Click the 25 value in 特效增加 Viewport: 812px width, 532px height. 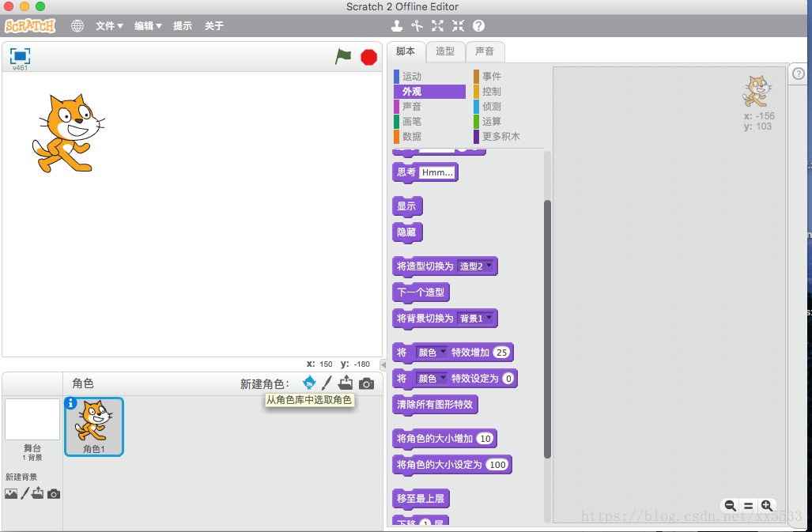click(x=501, y=353)
